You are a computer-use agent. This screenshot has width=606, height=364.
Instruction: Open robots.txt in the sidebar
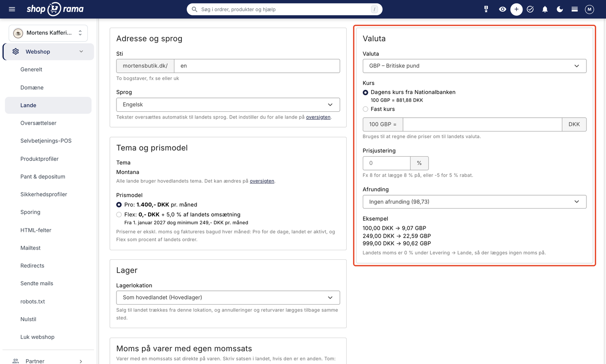[48, 301]
